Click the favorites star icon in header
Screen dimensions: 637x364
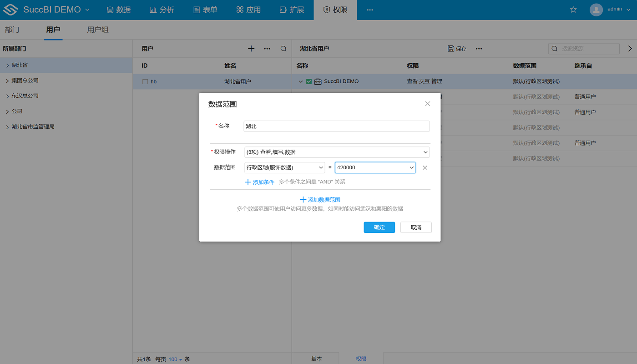pyautogui.click(x=573, y=10)
